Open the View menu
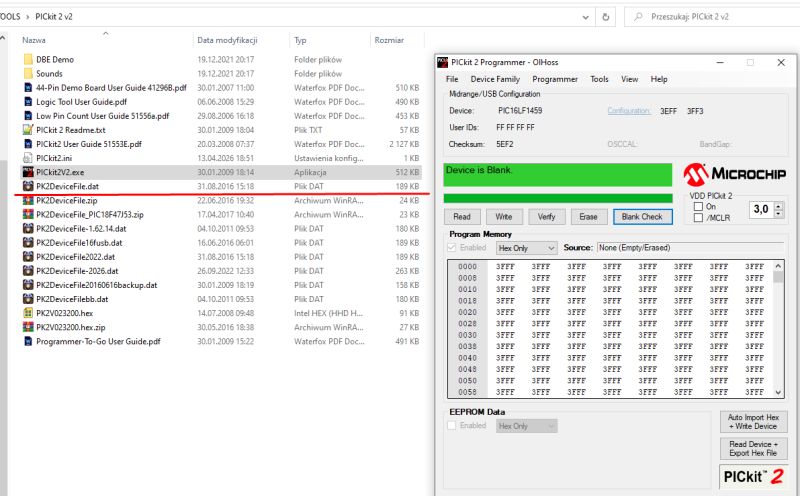The height and width of the screenshot is (496, 800). [629, 79]
